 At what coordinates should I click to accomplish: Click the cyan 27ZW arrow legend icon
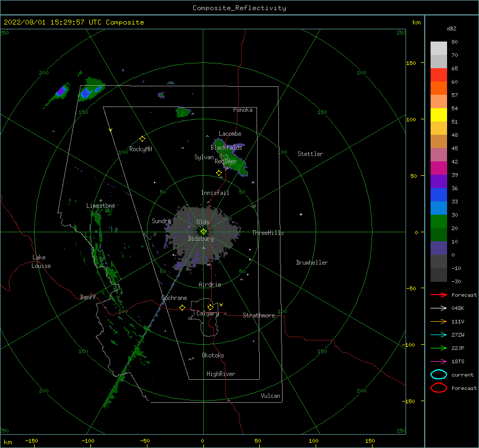point(439,335)
